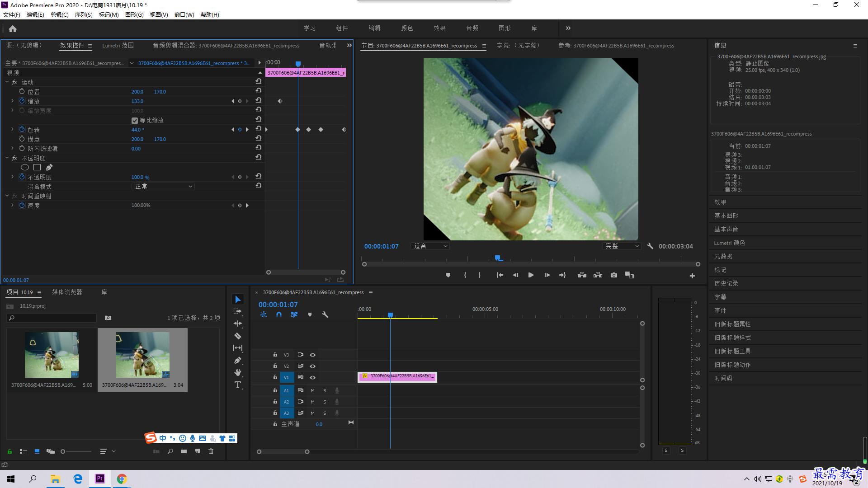Switch to the 颜色 workspace

(x=407, y=28)
